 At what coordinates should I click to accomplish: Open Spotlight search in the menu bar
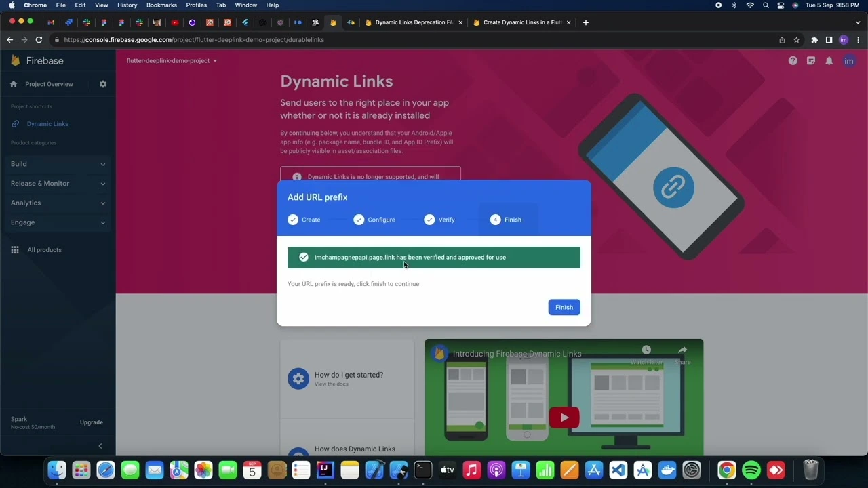[x=766, y=5]
